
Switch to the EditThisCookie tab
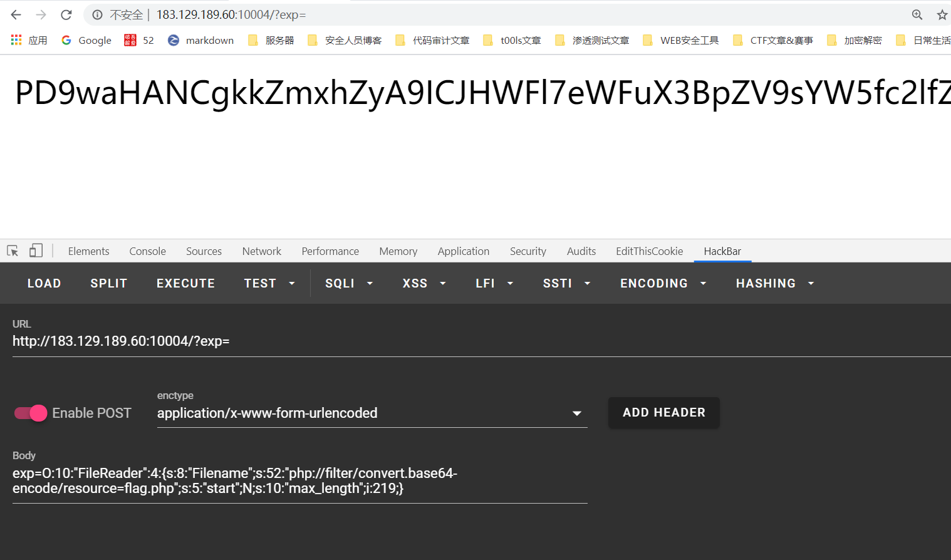click(649, 251)
